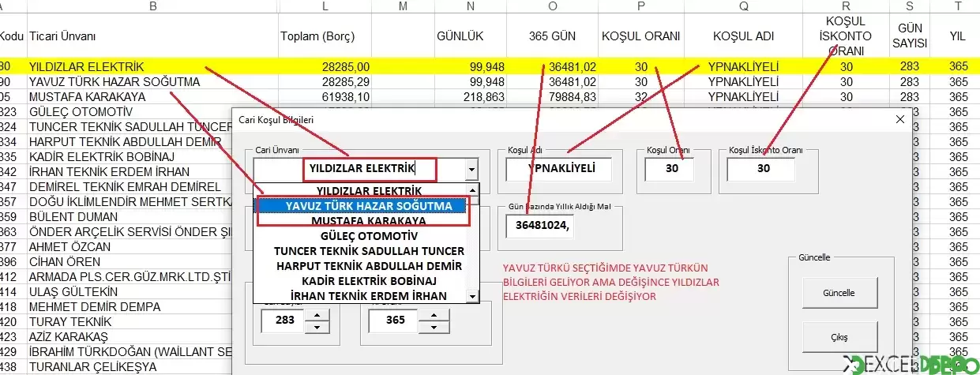Select column Q header
The width and height of the screenshot is (980, 375).
743,6
